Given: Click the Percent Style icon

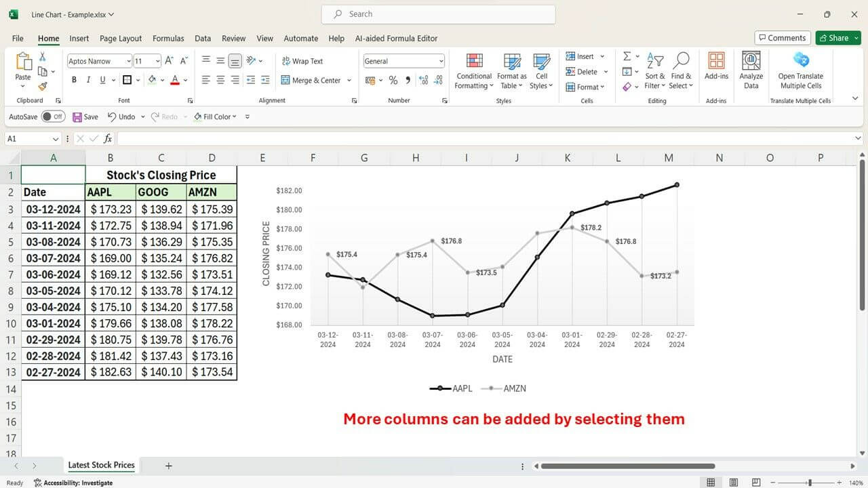Looking at the screenshot, I should pos(393,80).
